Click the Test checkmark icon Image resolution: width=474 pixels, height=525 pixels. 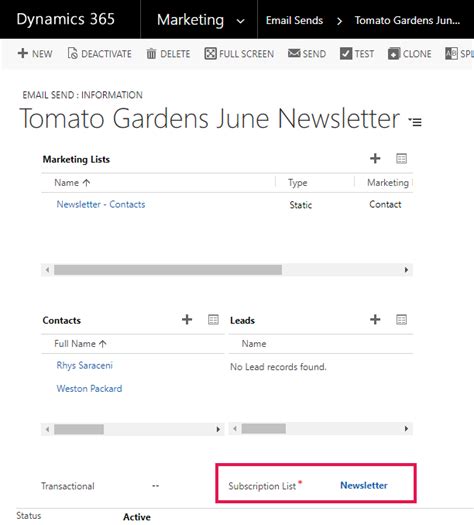coord(346,54)
